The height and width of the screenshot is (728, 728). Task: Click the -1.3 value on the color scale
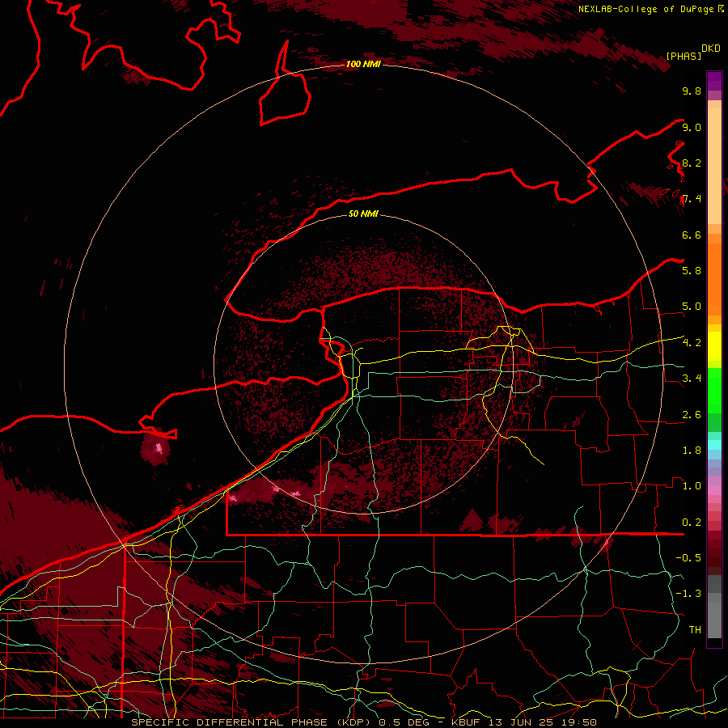688,594
